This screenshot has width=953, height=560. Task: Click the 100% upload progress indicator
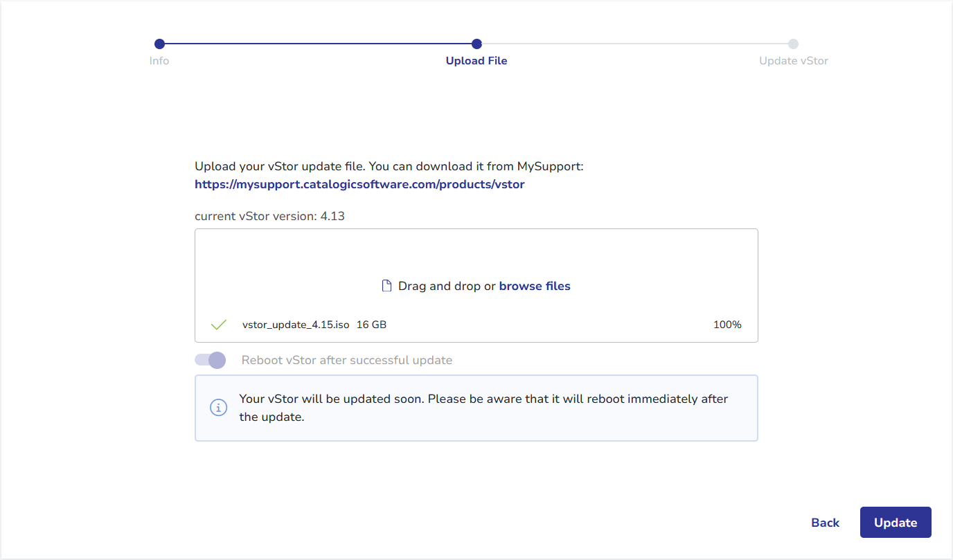tap(727, 325)
